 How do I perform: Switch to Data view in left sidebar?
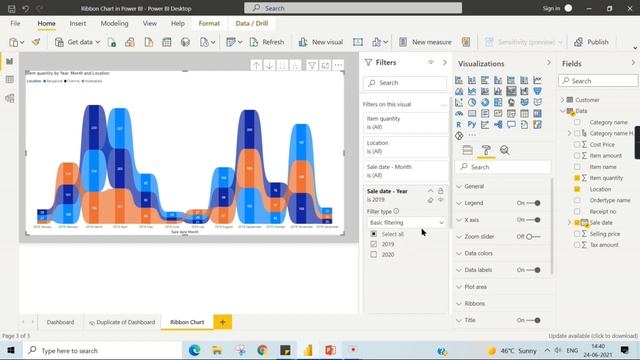tap(10, 80)
